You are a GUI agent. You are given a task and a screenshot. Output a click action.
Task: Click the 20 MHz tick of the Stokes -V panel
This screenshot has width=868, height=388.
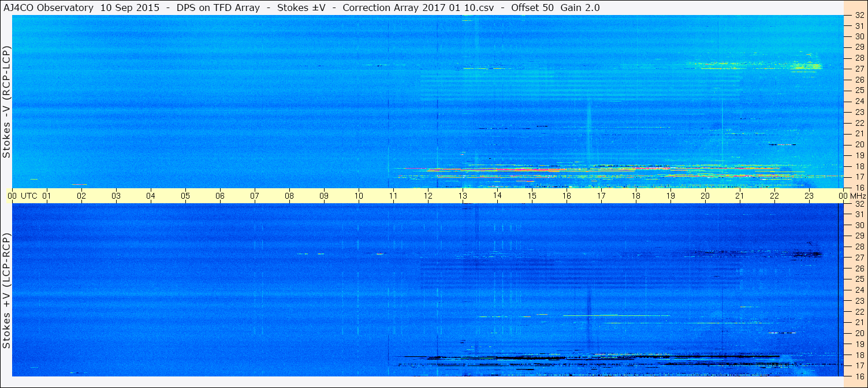click(x=859, y=144)
